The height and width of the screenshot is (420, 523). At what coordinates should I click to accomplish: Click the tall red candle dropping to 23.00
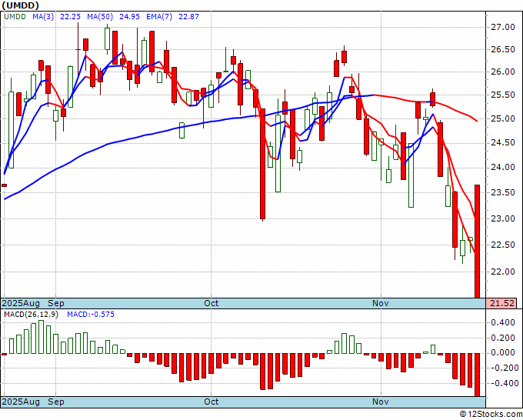[x=263, y=164]
